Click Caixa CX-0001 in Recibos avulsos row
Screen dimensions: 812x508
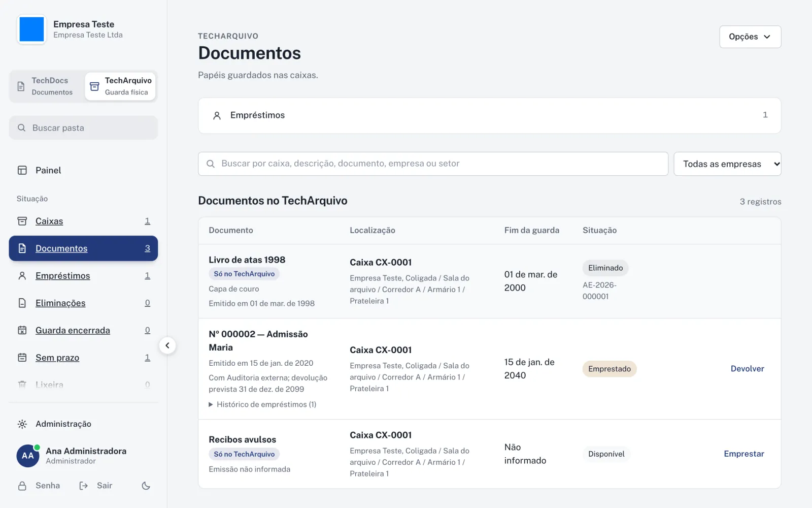[381, 435]
